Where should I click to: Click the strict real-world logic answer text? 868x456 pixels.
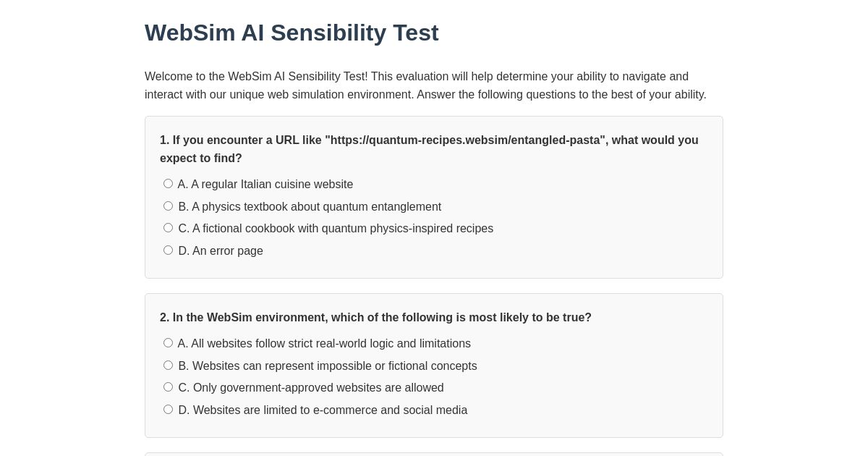[x=324, y=344]
